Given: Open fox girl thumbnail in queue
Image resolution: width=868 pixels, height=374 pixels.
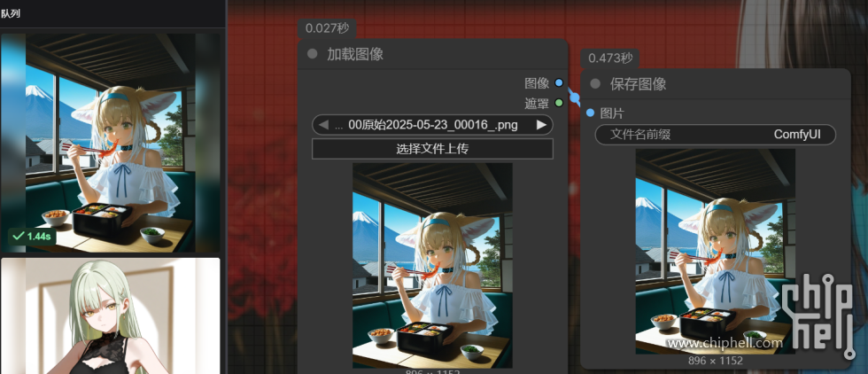Looking at the screenshot, I should [x=111, y=143].
